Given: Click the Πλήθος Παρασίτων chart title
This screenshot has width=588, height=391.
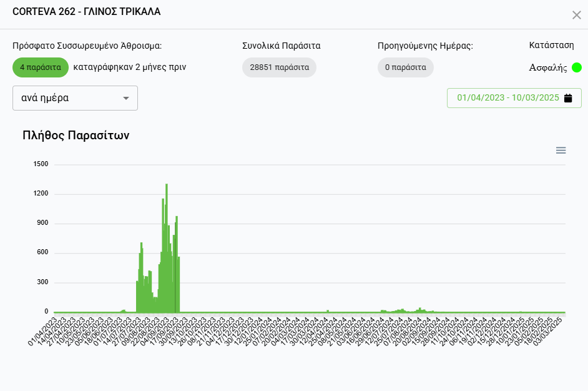Looking at the screenshot, I should click(76, 136).
